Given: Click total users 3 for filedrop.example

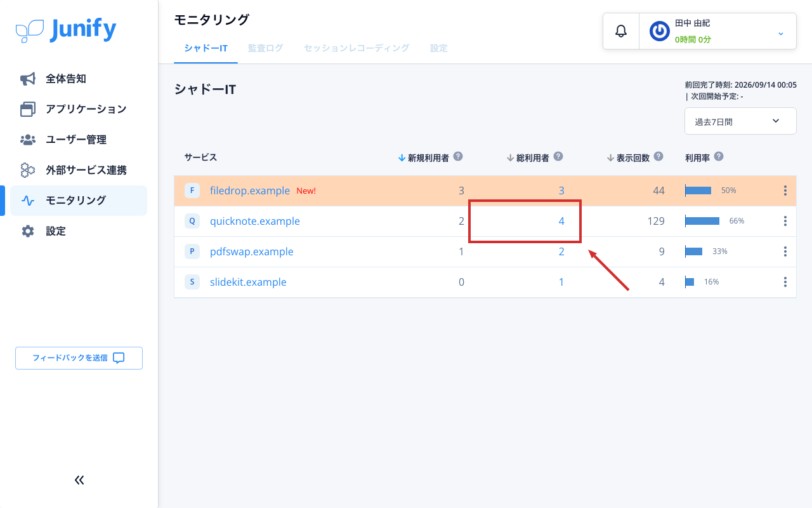Looking at the screenshot, I should click(561, 190).
